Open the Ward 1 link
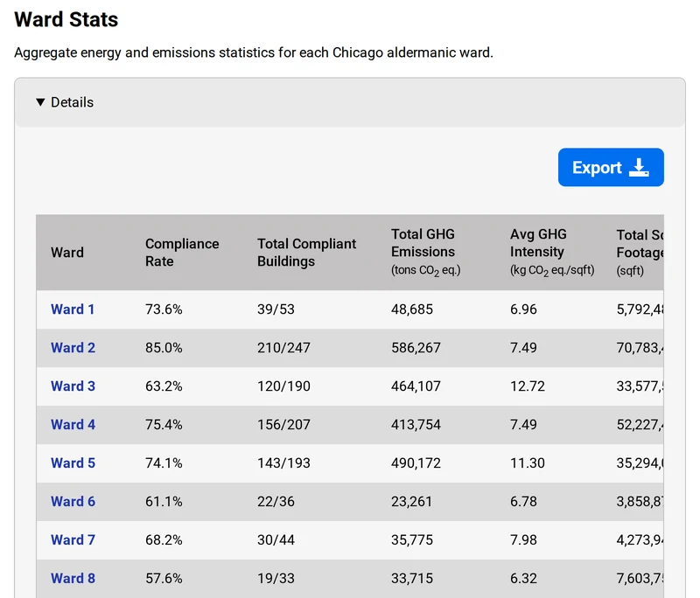 (73, 309)
